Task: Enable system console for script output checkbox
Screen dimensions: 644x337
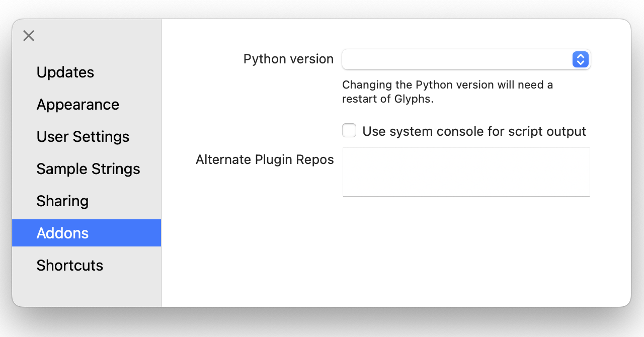Action: point(349,131)
